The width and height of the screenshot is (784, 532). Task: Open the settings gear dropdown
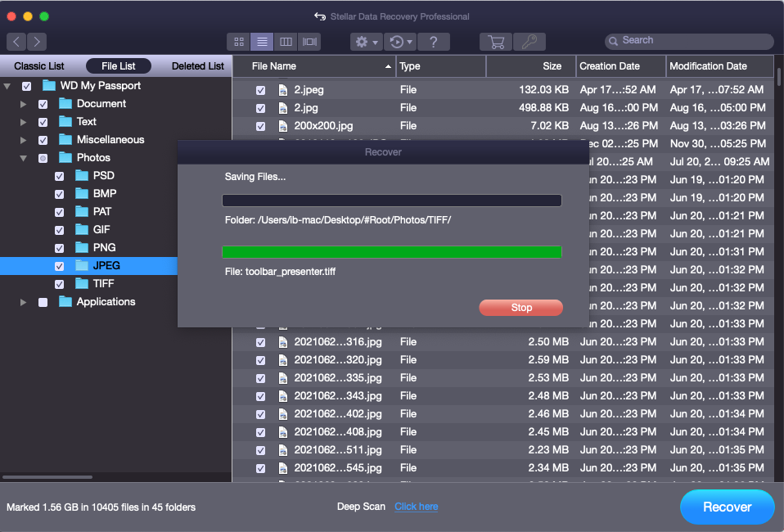(365, 42)
